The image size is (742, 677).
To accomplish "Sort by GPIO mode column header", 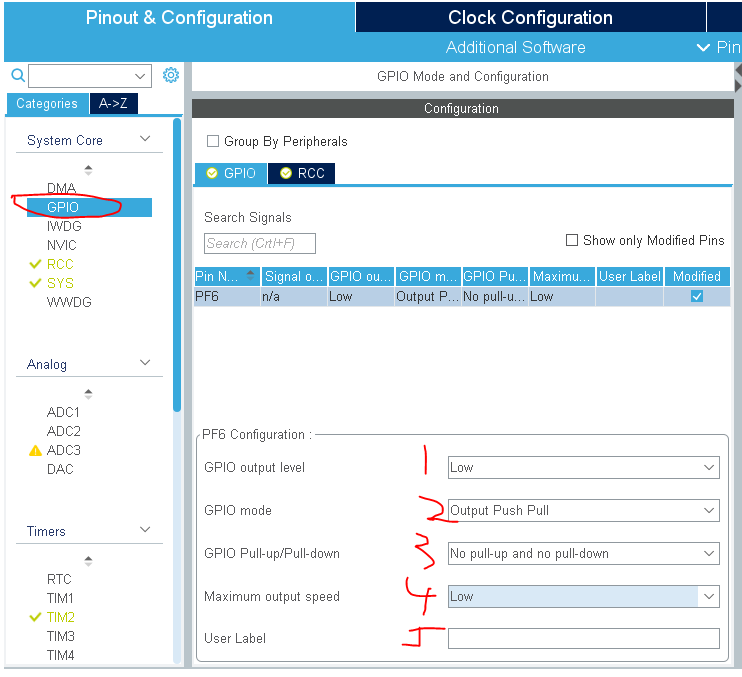I will [x=428, y=276].
